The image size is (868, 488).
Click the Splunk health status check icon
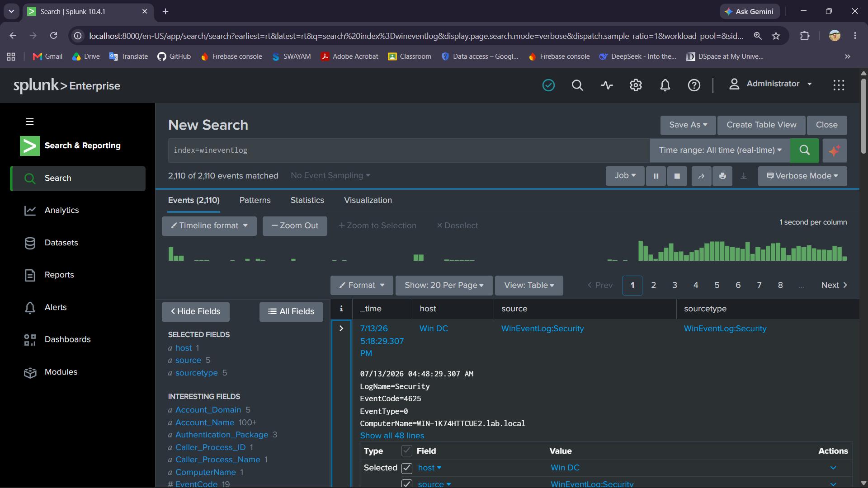click(x=548, y=85)
